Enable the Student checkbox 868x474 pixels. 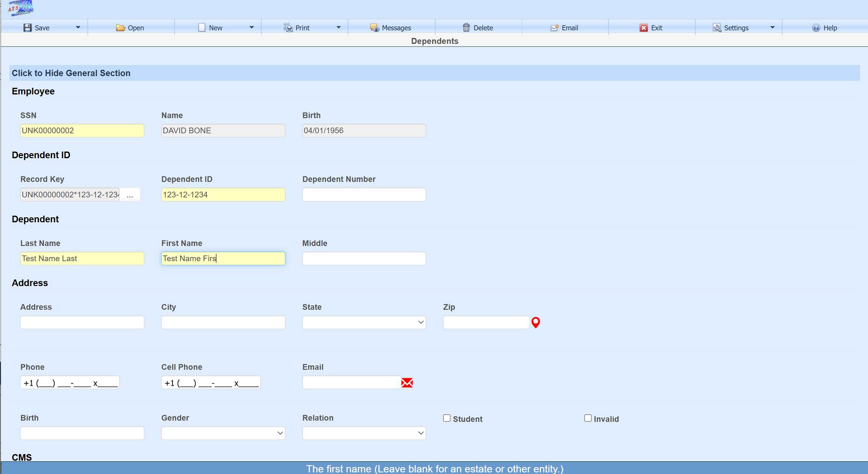tap(447, 418)
